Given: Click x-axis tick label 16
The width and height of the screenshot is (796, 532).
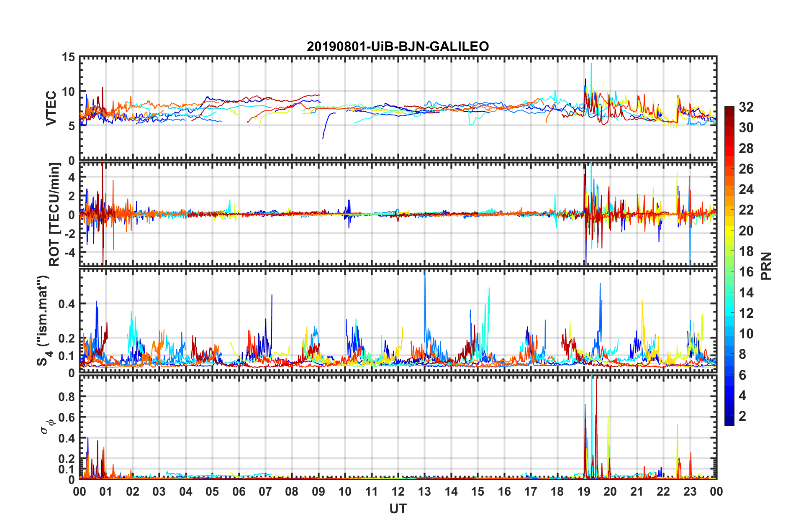Looking at the screenshot, I should (x=504, y=492).
